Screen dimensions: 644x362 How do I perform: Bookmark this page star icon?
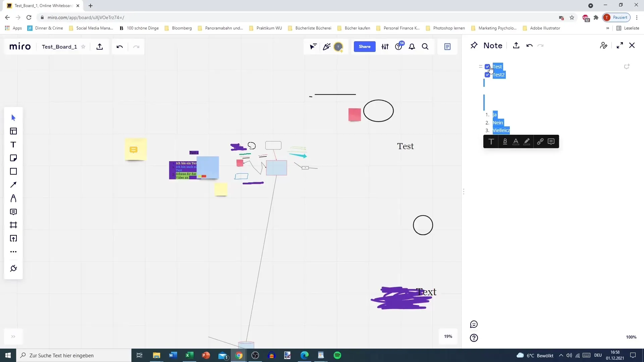tap(572, 17)
